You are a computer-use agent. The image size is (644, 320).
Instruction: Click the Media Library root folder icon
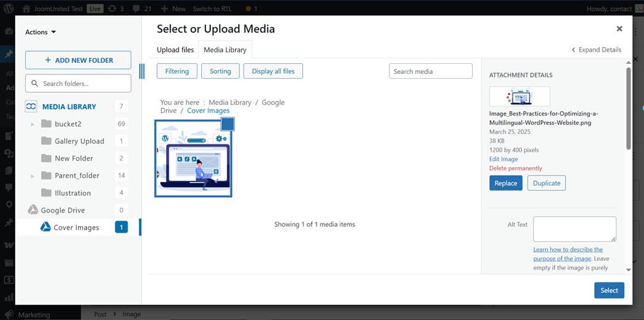31,106
